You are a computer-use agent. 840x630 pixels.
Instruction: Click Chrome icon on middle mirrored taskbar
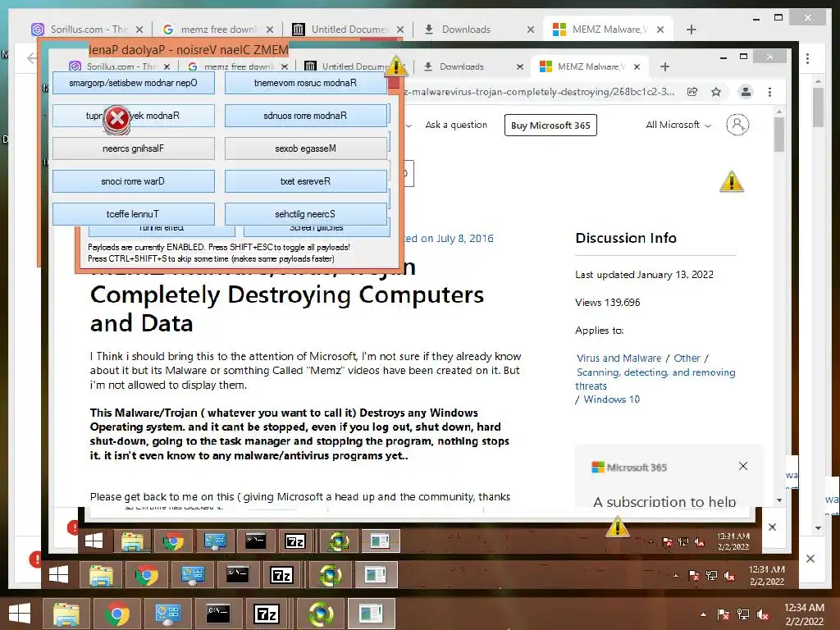coord(147,575)
